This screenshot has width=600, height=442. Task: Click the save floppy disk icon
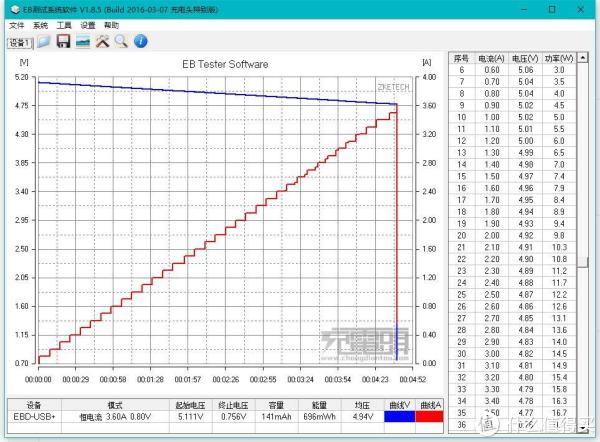[63, 42]
